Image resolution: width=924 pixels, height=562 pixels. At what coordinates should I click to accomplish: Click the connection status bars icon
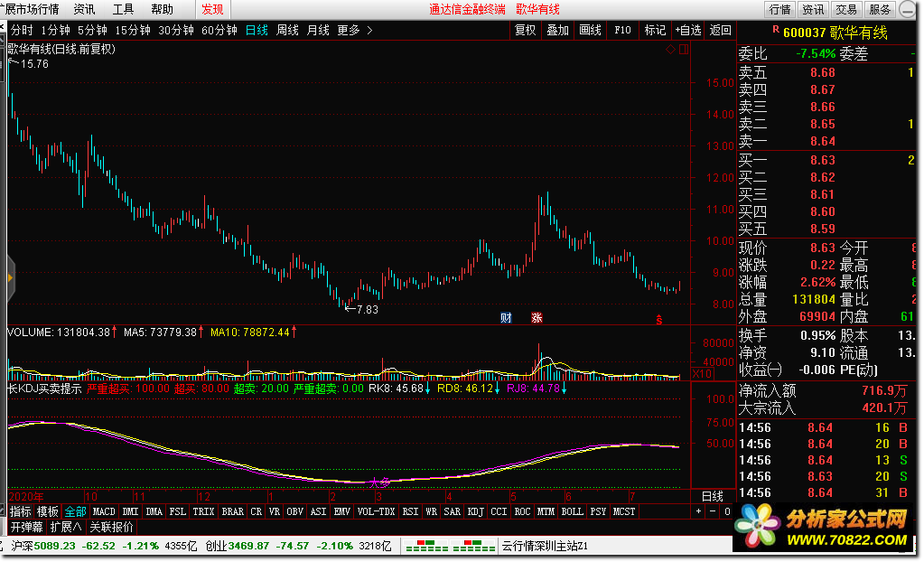451,546
